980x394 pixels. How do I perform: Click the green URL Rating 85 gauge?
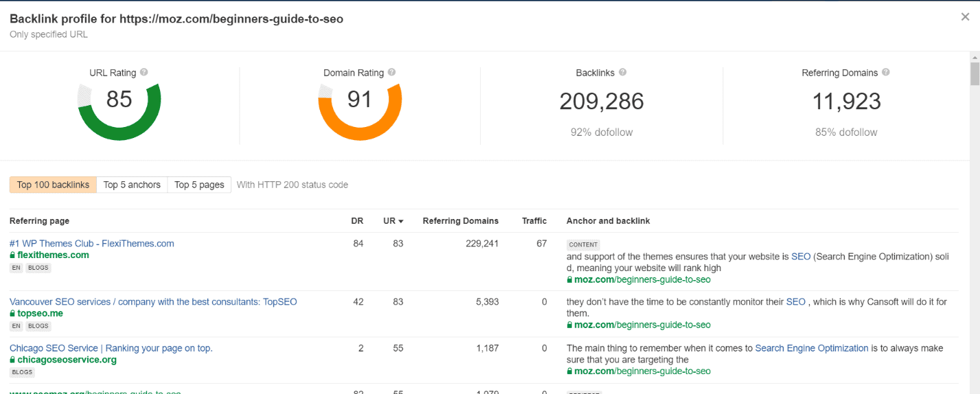pos(119,112)
